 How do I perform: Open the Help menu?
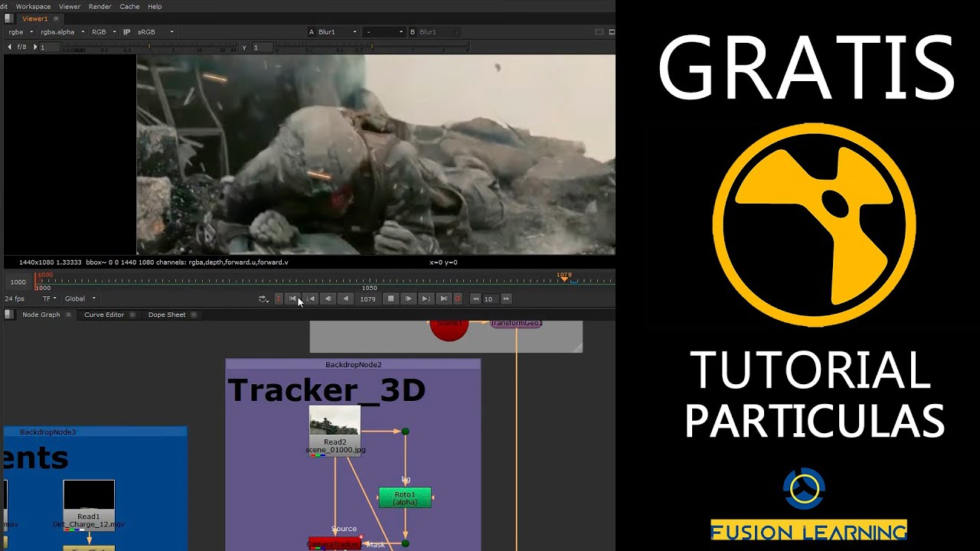pyautogui.click(x=155, y=6)
